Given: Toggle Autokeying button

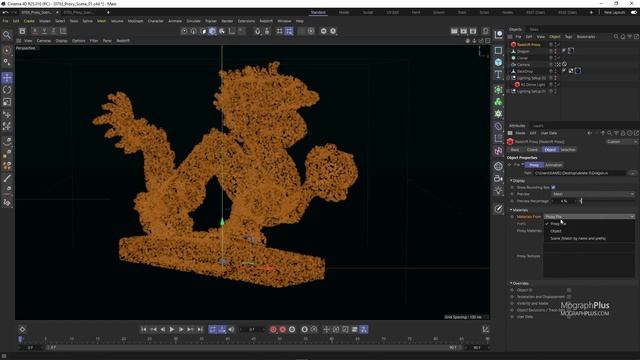Looking at the screenshot, I should point(282,329).
